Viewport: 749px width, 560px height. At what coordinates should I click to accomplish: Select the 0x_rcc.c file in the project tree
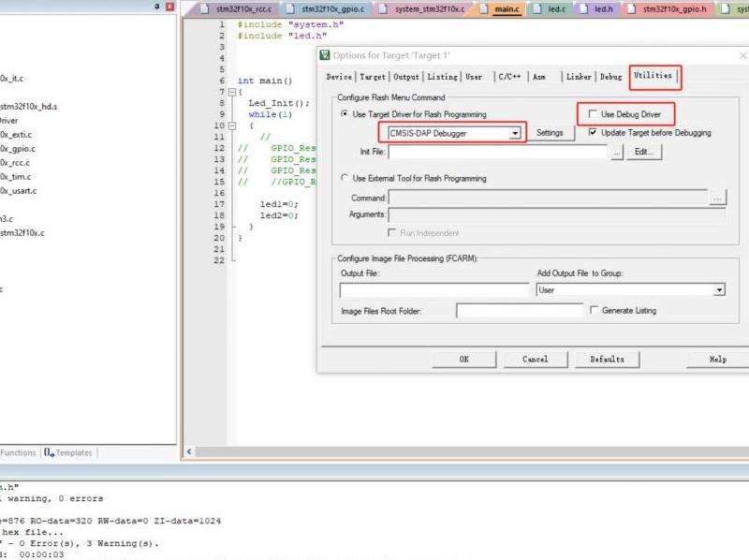coord(15,162)
